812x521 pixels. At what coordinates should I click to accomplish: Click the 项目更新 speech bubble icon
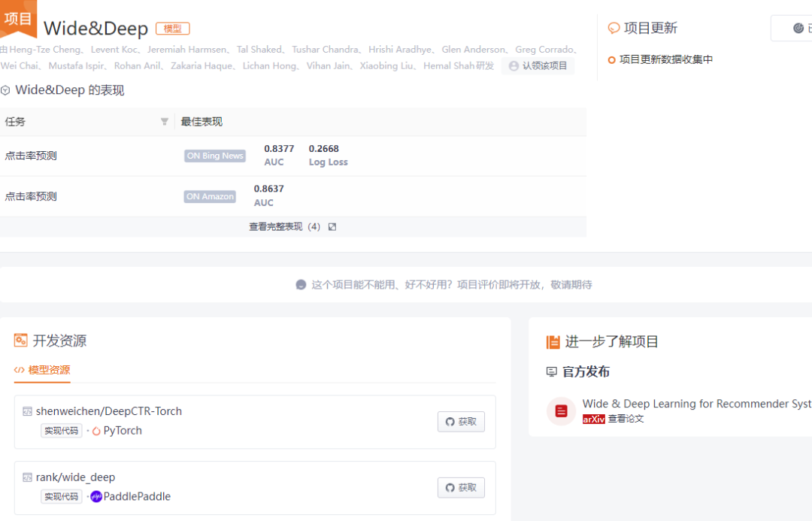pyautogui.click(x=614, y=28)
